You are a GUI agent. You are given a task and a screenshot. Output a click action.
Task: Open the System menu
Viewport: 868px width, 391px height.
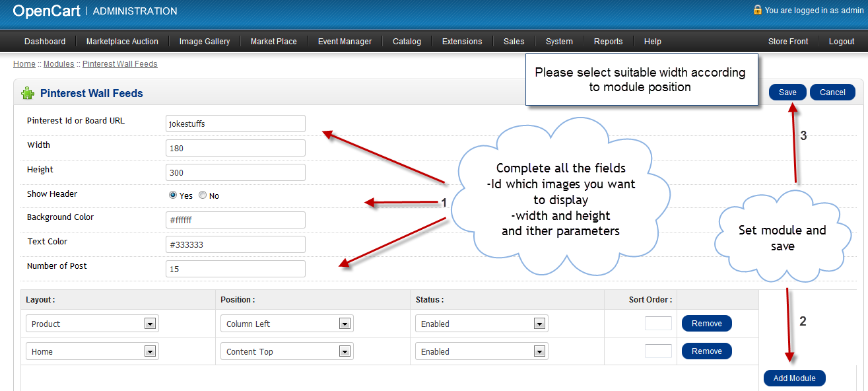pos(559,42)
